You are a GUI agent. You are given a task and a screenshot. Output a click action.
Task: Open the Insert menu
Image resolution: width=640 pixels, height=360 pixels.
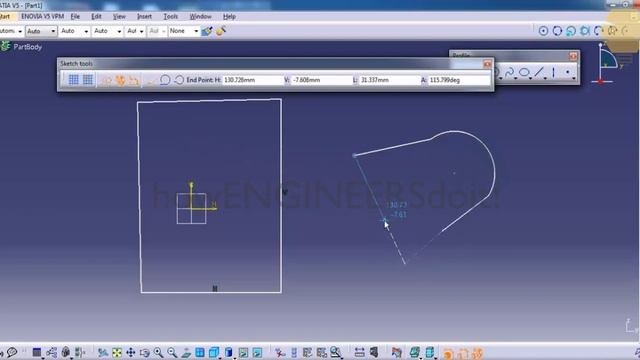click(144, 16)
